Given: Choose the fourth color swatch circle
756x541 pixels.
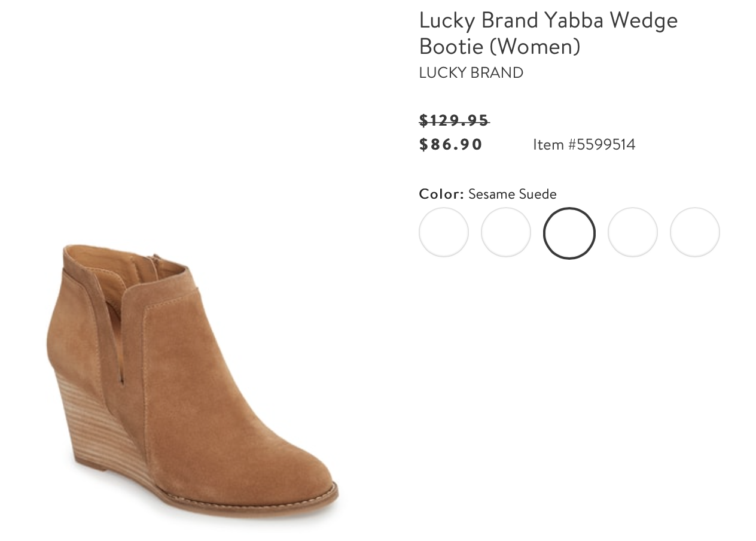Looking at the screenshot, I should 633,232.
